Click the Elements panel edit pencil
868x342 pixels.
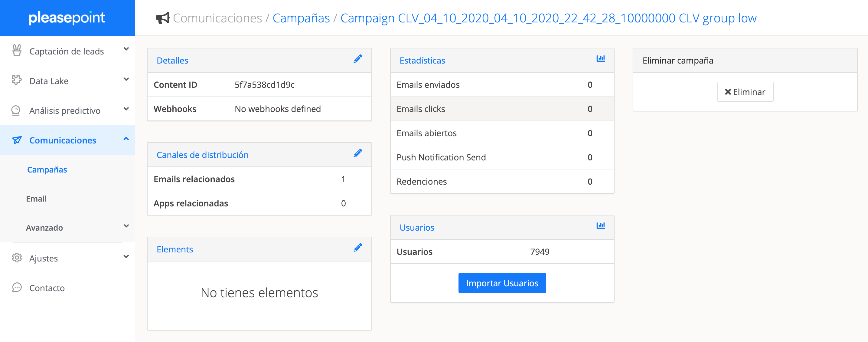pos(357,248)
